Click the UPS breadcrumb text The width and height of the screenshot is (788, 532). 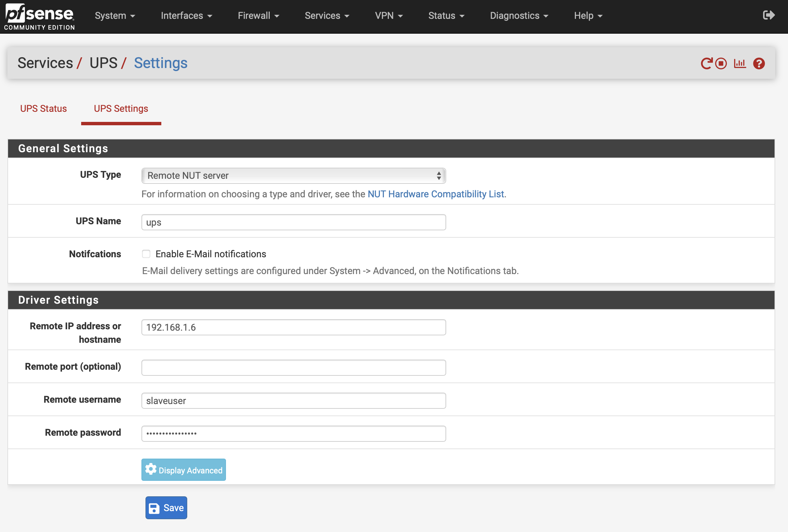tap(103, 63)
